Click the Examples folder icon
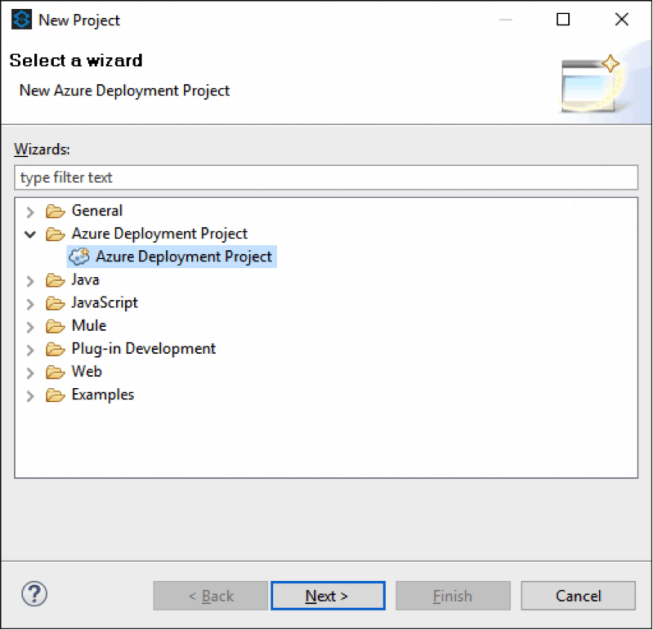The width and height of the screenshot is (653, 630). (x=55, y=395)
